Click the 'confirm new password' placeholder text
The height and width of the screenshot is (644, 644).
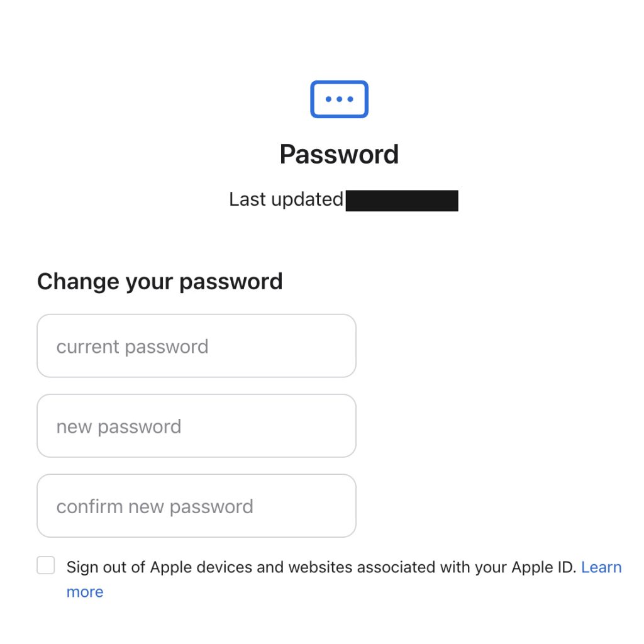point(155,506)
